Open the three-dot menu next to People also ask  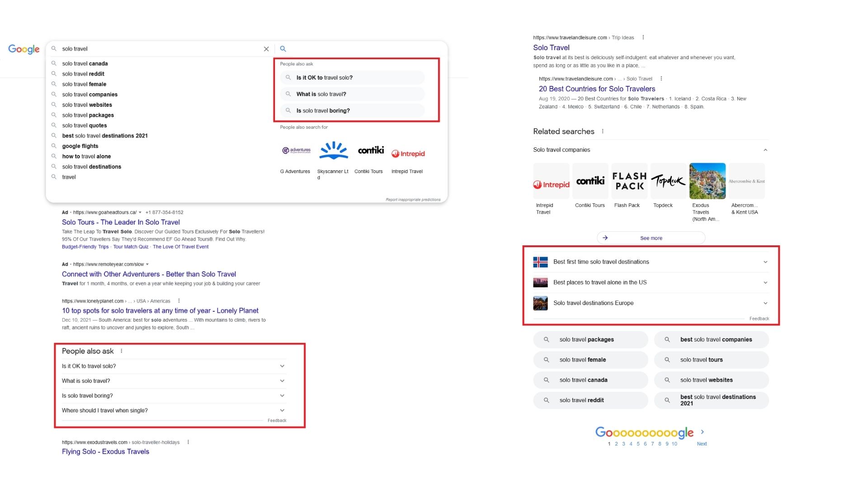point(122,351)
